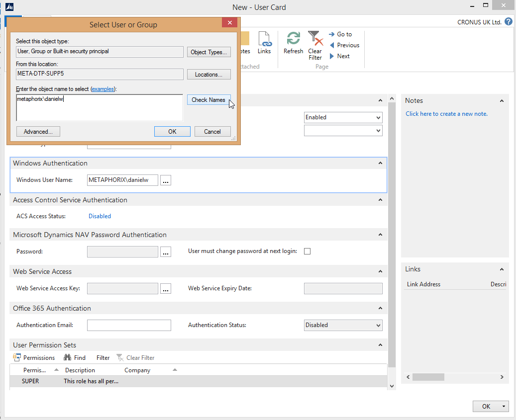This screenshot has width=516, height=420.
Task: Confirm dialog with OK button
Action: click(173, 131)
